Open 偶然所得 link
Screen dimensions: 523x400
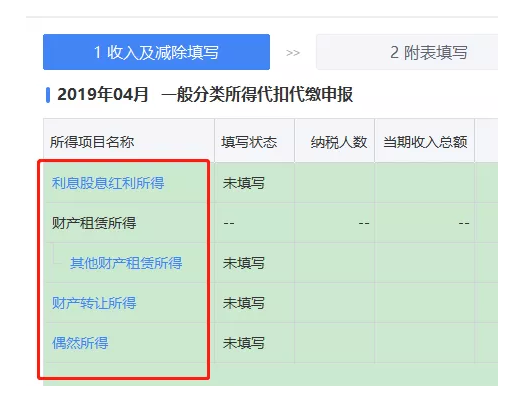point(80,343)
